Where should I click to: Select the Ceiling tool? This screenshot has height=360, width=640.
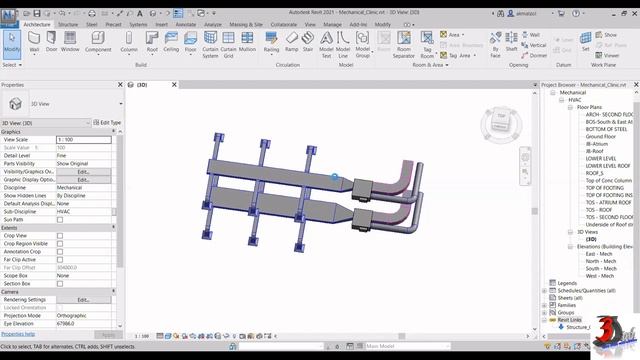171,42
